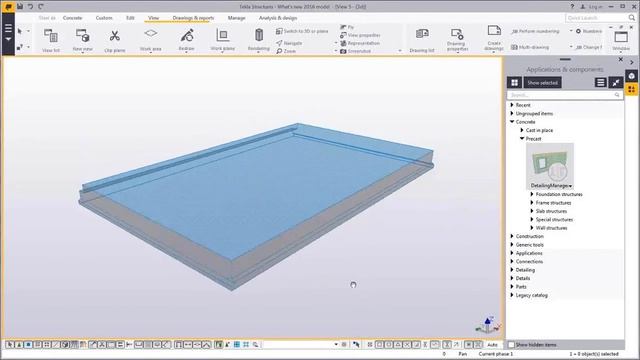Select the ribbon Zoom command
The image size is (640, 360).
[x=286, y=51]
